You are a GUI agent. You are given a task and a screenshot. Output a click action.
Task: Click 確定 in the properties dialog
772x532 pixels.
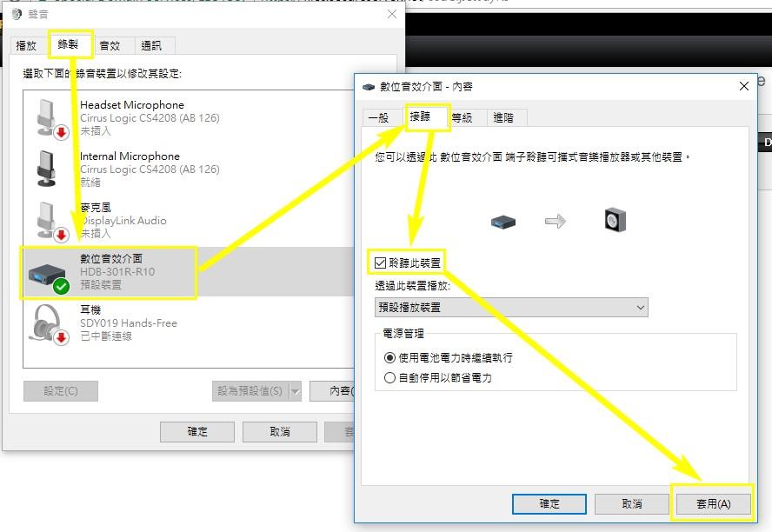[x=549, y=504]
